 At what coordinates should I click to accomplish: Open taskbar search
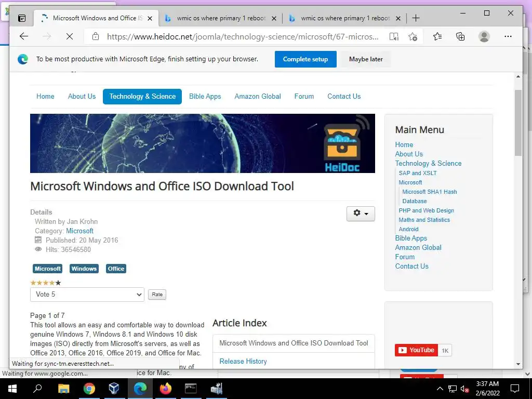[x=37, y=389]
